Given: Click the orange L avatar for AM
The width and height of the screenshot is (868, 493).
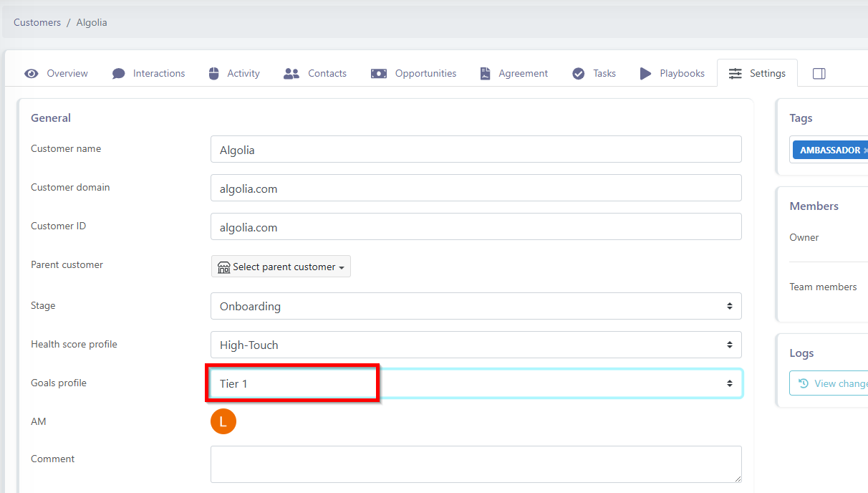Looking at the screenshot, I should (223, 421).
